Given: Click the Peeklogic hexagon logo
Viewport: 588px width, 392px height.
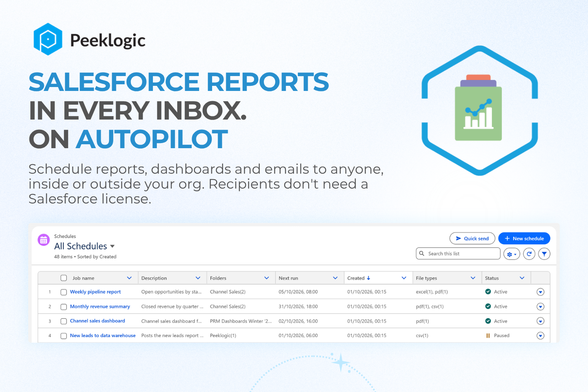Looking at the screenshot, I should pos(48,39).
